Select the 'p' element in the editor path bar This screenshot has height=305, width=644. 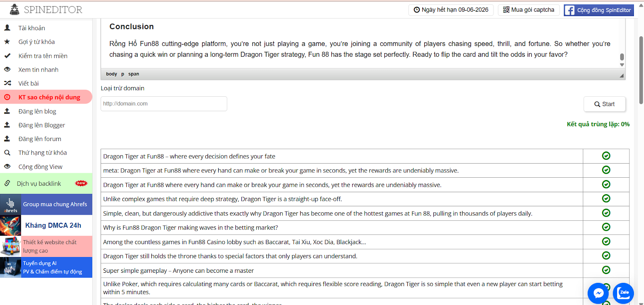123,74
